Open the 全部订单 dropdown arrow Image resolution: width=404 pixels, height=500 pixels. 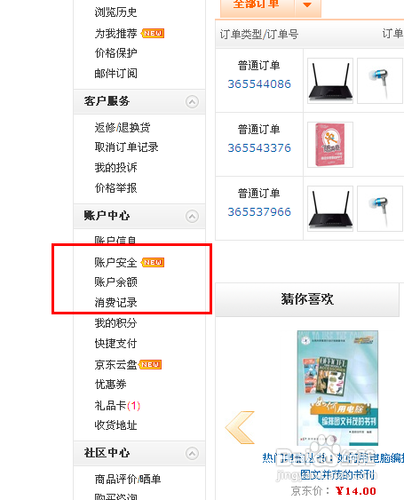click(x=308, y=5)
